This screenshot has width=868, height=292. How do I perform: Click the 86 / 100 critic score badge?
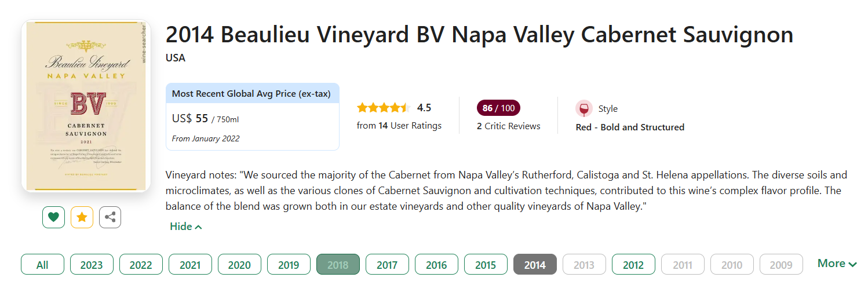498,108
